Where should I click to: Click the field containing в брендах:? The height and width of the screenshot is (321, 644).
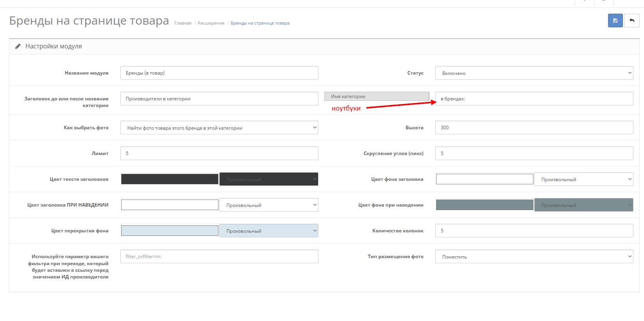pyautogui.click(x=534, y=99)
